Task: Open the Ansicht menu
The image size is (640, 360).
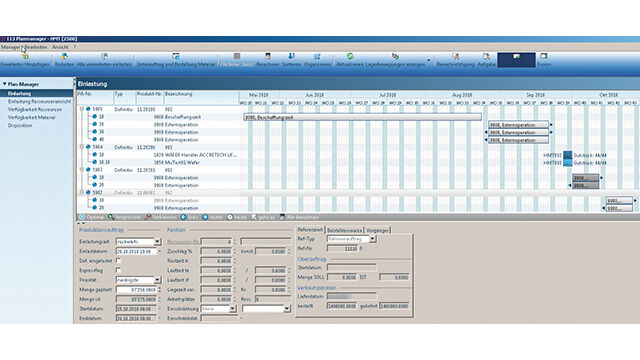Action: click(x=60, y=47)
